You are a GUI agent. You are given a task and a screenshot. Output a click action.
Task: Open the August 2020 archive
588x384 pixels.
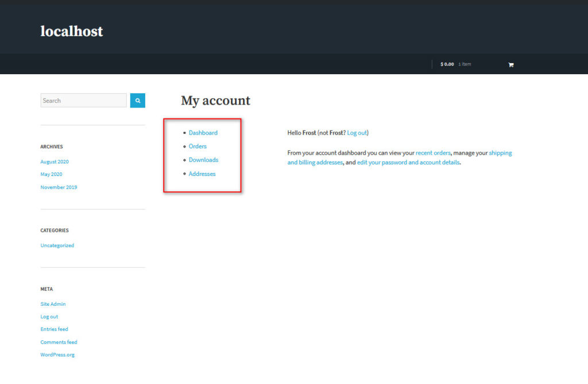[x=55, y=162]
